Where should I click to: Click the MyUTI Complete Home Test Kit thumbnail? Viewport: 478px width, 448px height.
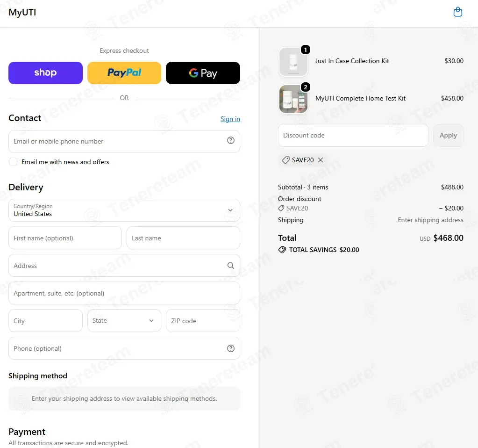[x=293, y=99]
